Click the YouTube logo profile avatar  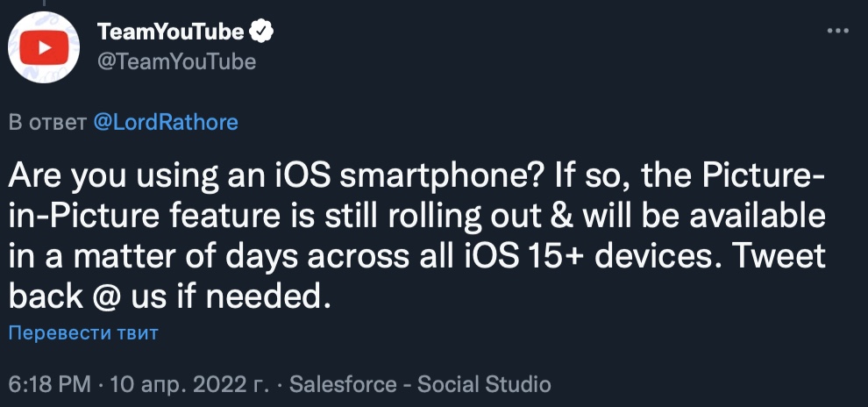44,46
